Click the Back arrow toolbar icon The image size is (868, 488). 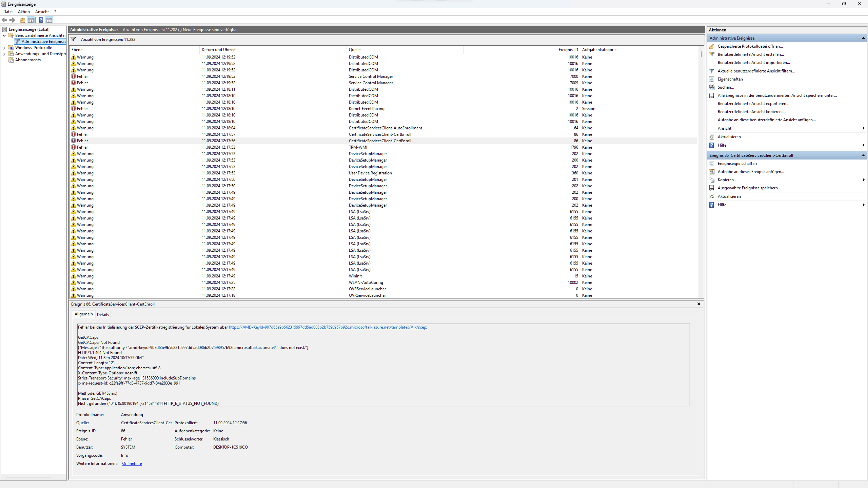tap(4, 20)
